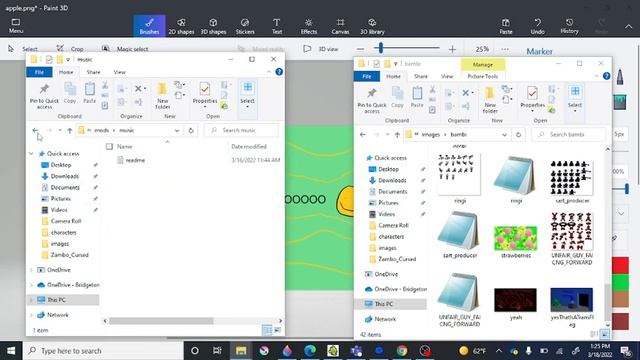
Task: Select the strawberries image thumbnail
Action: [516, 238]
